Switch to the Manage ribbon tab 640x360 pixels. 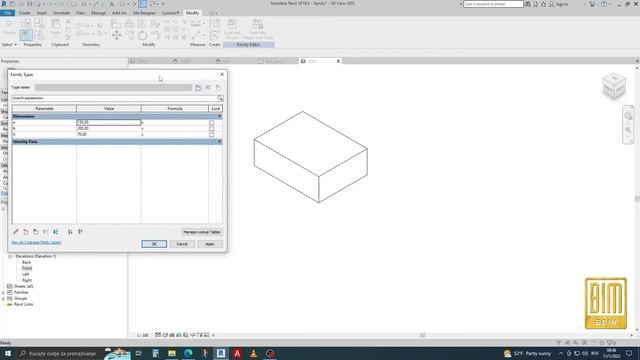click(98, 13)
